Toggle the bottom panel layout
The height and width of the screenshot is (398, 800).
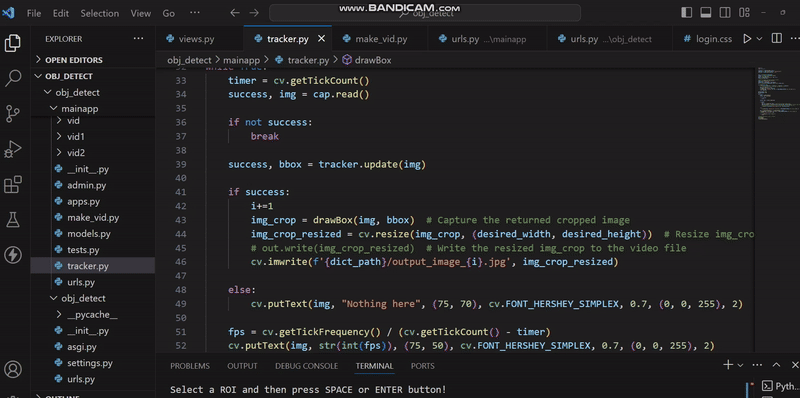coord(706,13)
